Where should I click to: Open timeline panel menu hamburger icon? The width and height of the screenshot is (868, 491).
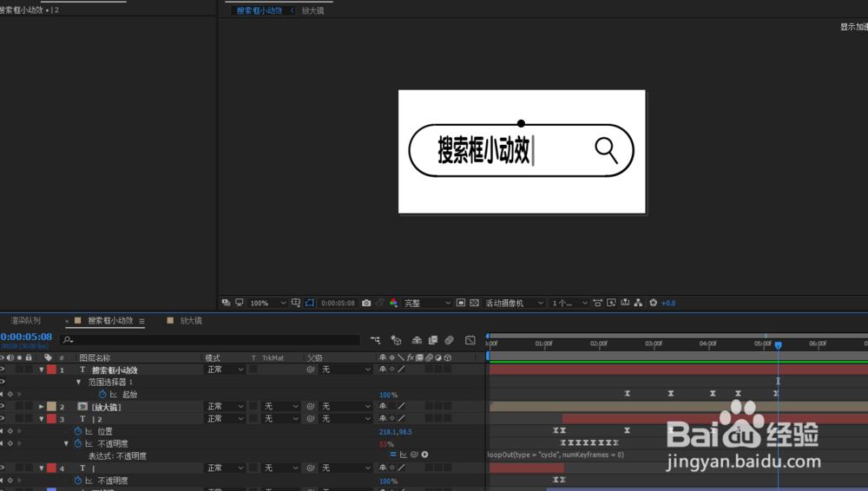(x=141, y=321)
